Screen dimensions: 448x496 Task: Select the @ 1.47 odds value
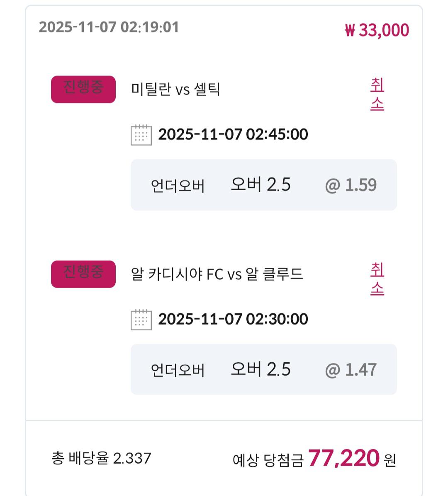pyautogui.click(x=351, y=370)
